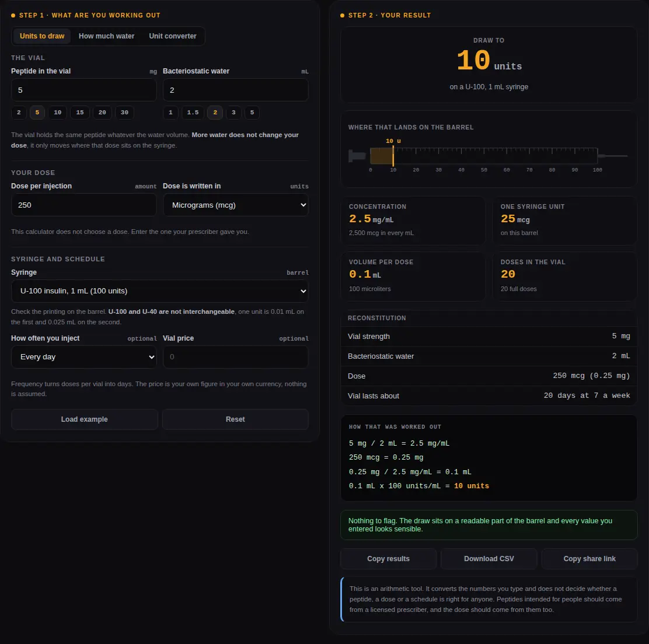This screenshot has width=649, height=644.
Task: Select the 30 mg peptide preset chip
Action: (124, 113)
